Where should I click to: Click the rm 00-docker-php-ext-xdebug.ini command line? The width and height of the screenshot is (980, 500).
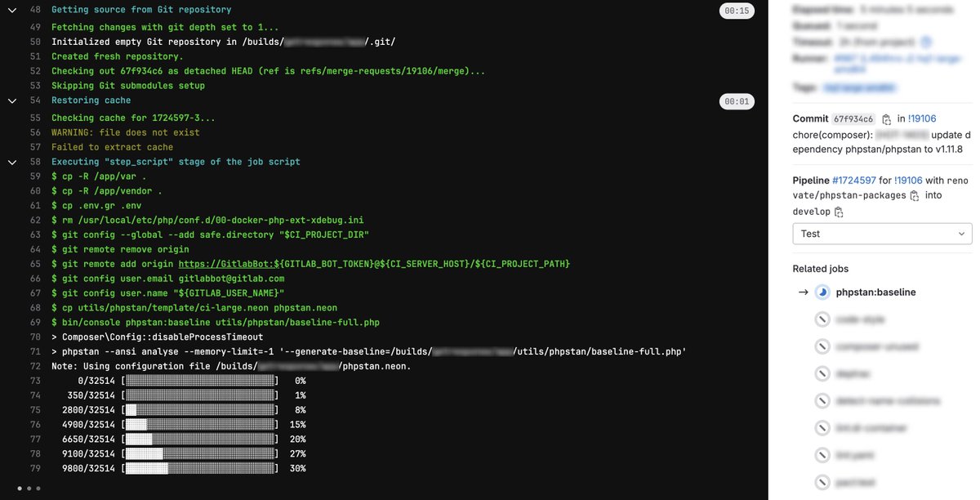(x=207, y=221)
